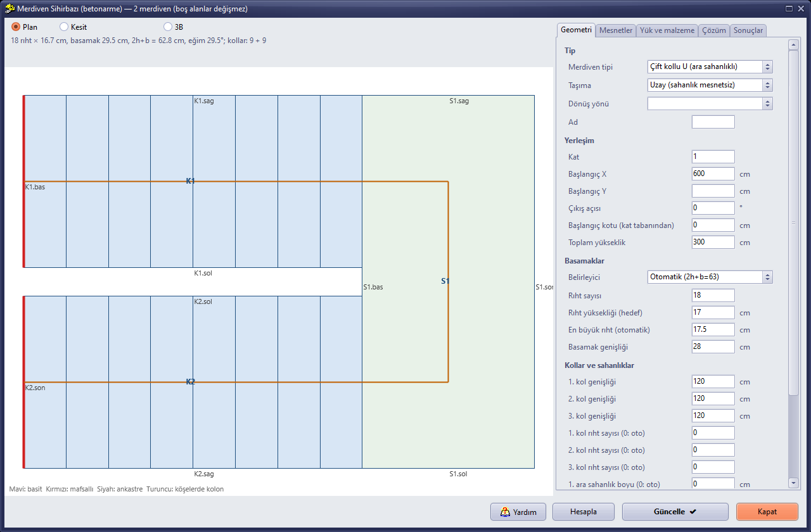Select the 3. kol genişliği field

click(x=713, y=415)
